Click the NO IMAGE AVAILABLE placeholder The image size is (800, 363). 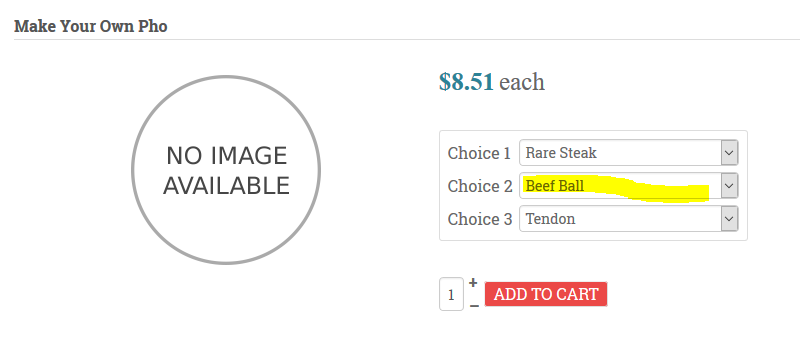click(226, 170)
